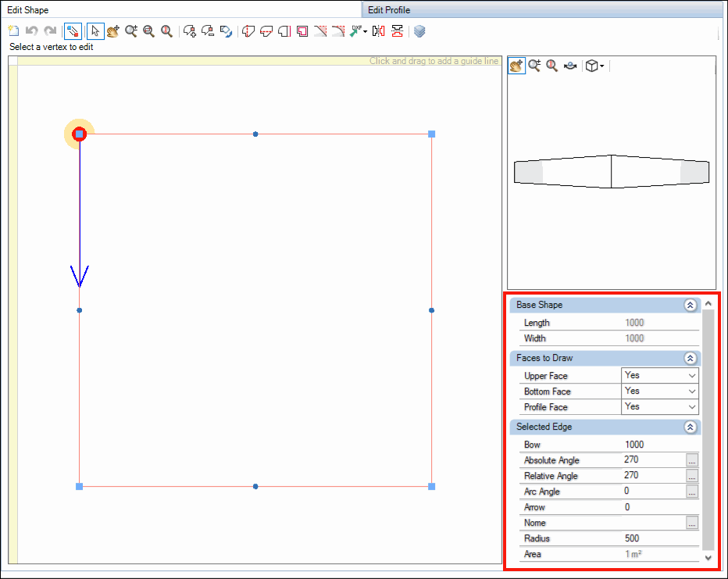728x579 pixels.
Task: Open the 3D view cube dropdown
Action: tap(594, 66)
